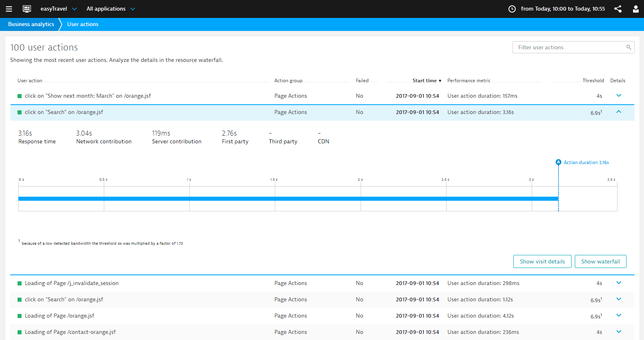The image size is (644, 340).
Task: Expand details for Loading /orange.jsf row
Action: [619, 316]
